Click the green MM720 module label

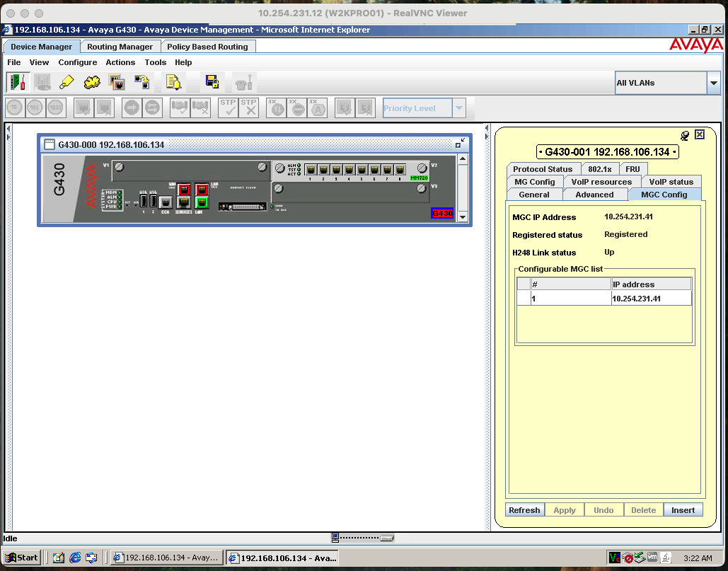(x=420, y=178)
